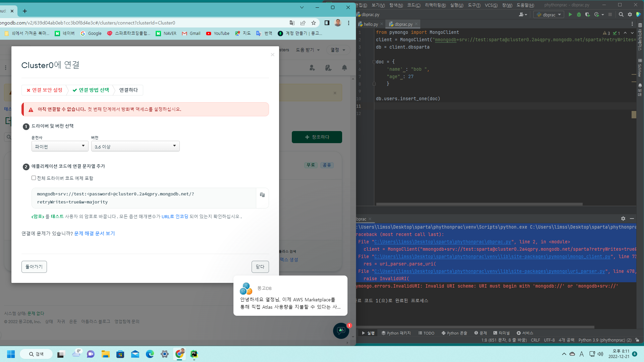Open the VCS(S) menu in PyCharm
The height and width of the screenshot is (362, 644).
tap(491, 5)
